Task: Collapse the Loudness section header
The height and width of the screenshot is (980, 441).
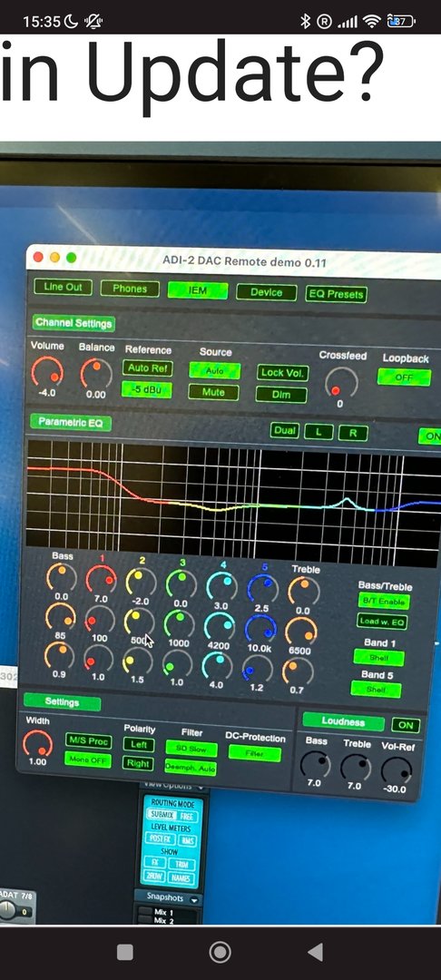Action: (x=343, y=722)
